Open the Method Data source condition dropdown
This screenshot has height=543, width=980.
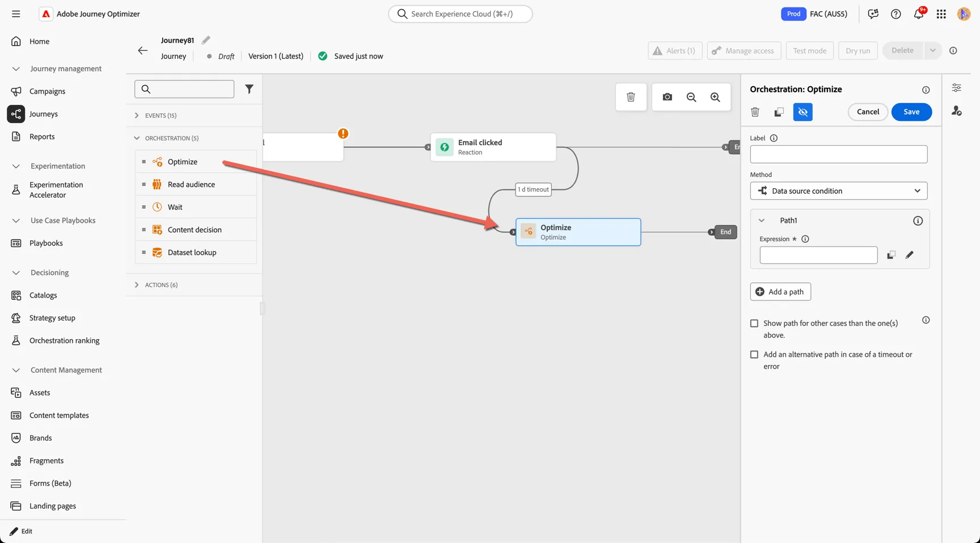tap(838, 191)
